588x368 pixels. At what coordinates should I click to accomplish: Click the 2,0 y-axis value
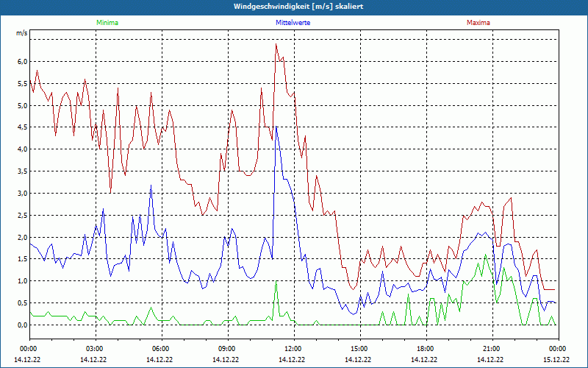click(x=23, y=237)
